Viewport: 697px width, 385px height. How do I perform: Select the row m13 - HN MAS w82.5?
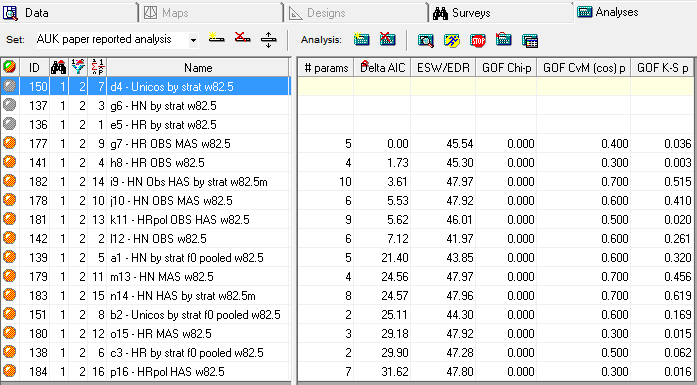(145, 277)
